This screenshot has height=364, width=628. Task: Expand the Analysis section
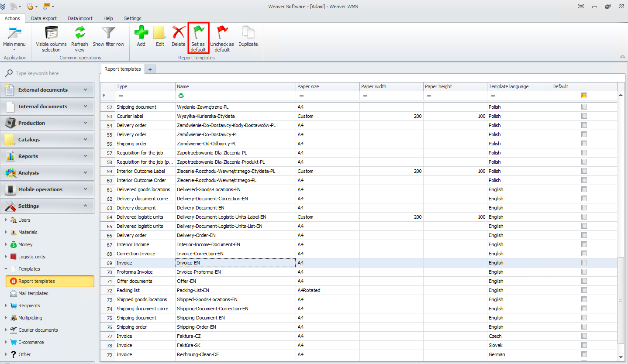pos(47,173)
